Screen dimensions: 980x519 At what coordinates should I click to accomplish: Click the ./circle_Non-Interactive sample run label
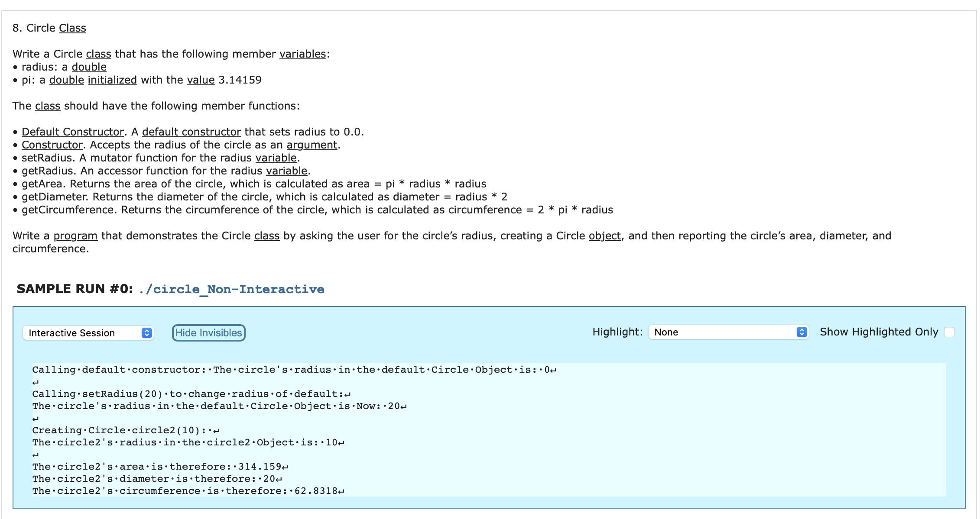pyautogui.click(x=232, y=289)
